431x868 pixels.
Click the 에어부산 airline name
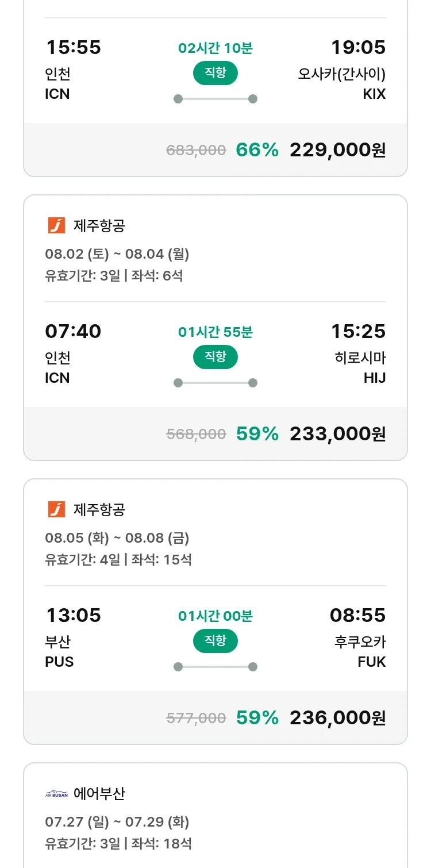pos(99,794)
